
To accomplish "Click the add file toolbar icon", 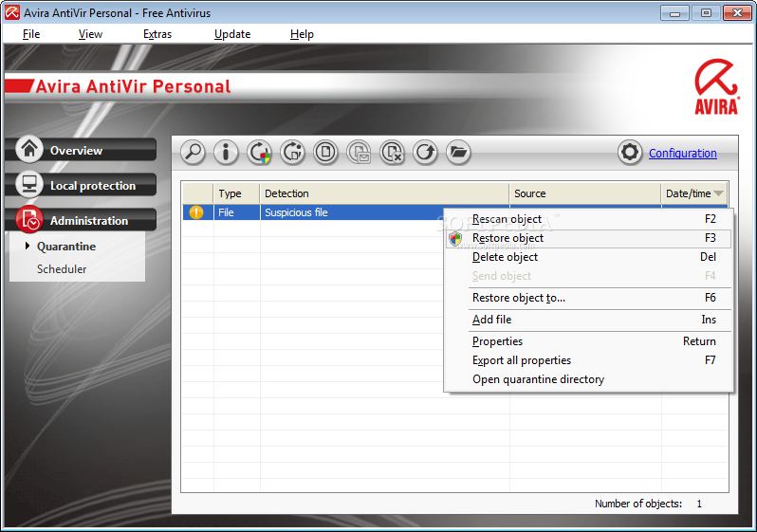I will (326, 153).
